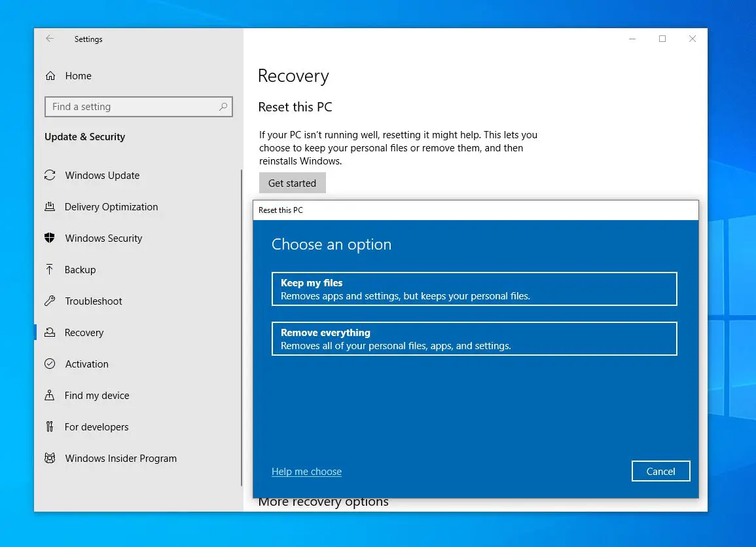Maximize the Settings window

pyautogui.click(x=662, y=39)
